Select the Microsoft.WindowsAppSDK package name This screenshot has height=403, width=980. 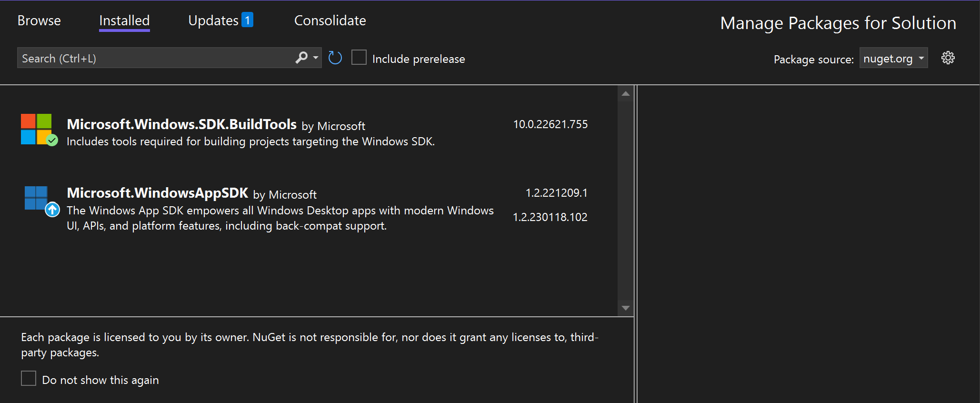click(157, 193)
